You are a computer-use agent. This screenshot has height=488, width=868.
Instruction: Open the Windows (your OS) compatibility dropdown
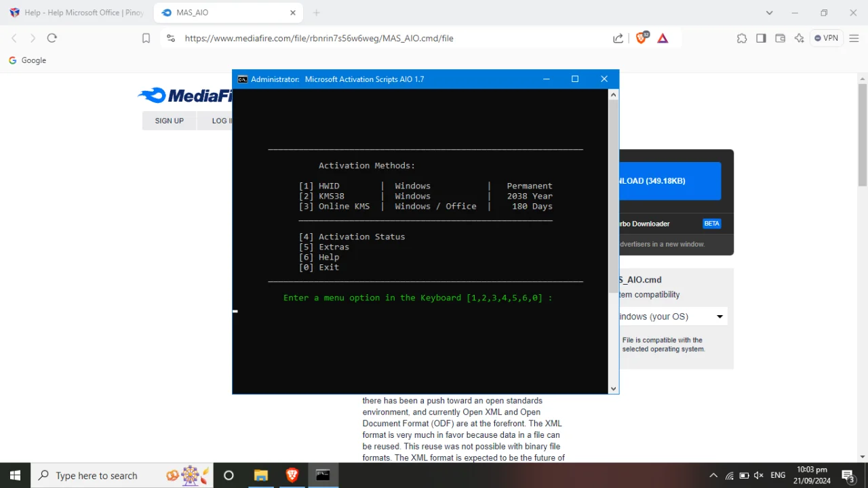click(673, 317)
